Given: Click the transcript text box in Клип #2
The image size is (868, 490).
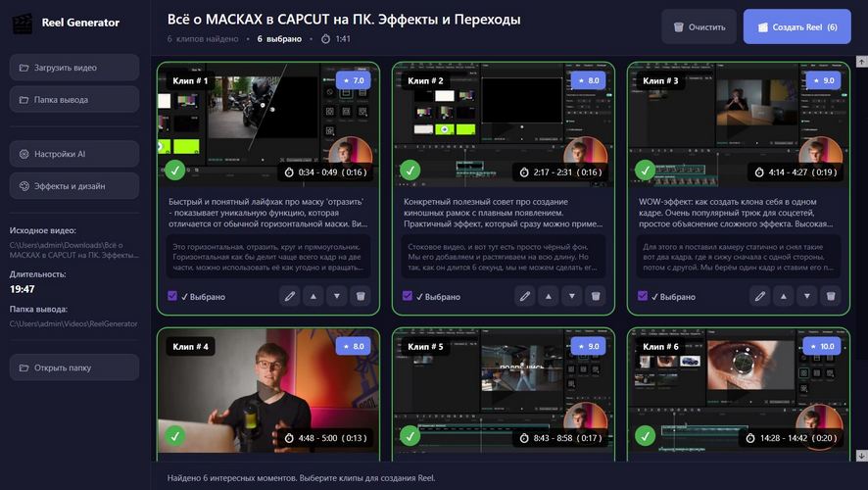Looking at the screenshot, I should pos(504,257).
